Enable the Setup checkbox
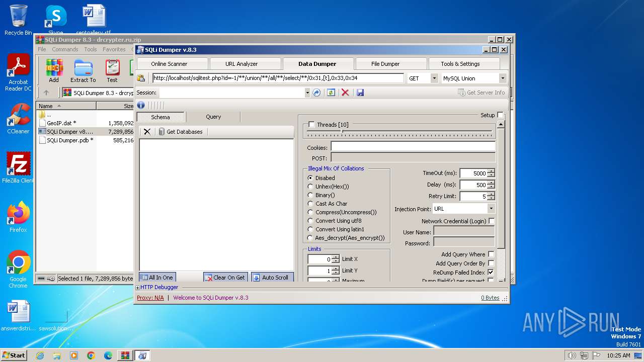The width and height of the screenshot is (644, 362). coord(500,115)
